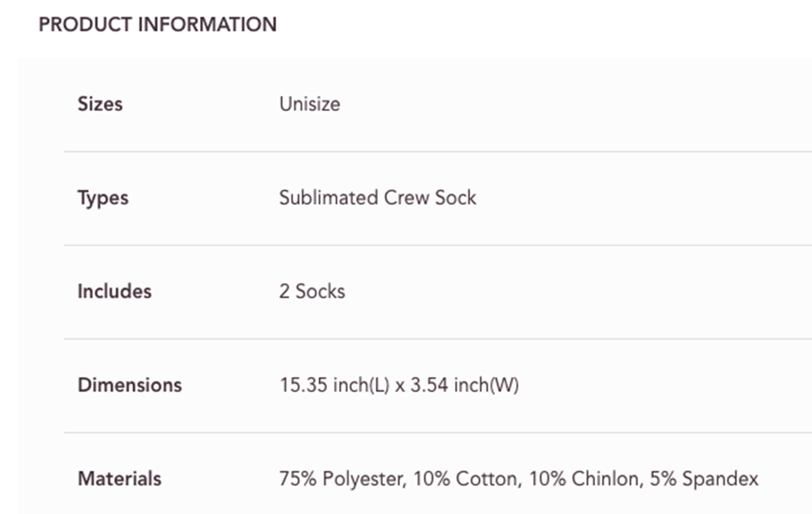This screenshot has width=812, height=514.
Task: Click the Unisize value text
Action: (x=310, y=104)
